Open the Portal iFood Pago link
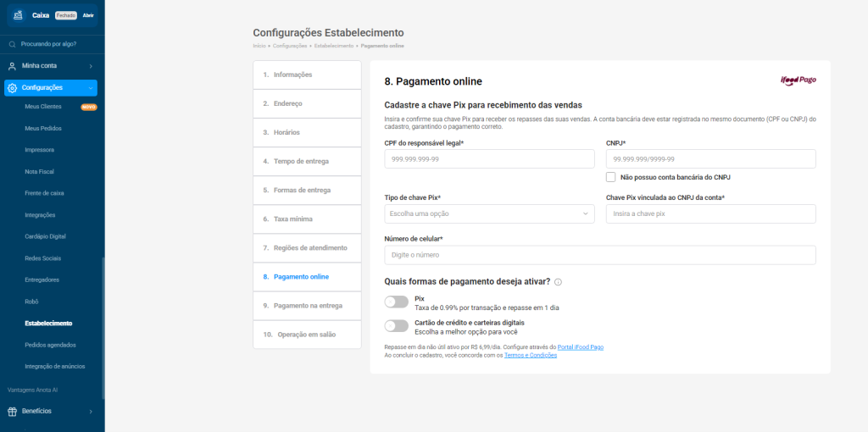Screen dimensions: 868x432 tap(580, 347)
